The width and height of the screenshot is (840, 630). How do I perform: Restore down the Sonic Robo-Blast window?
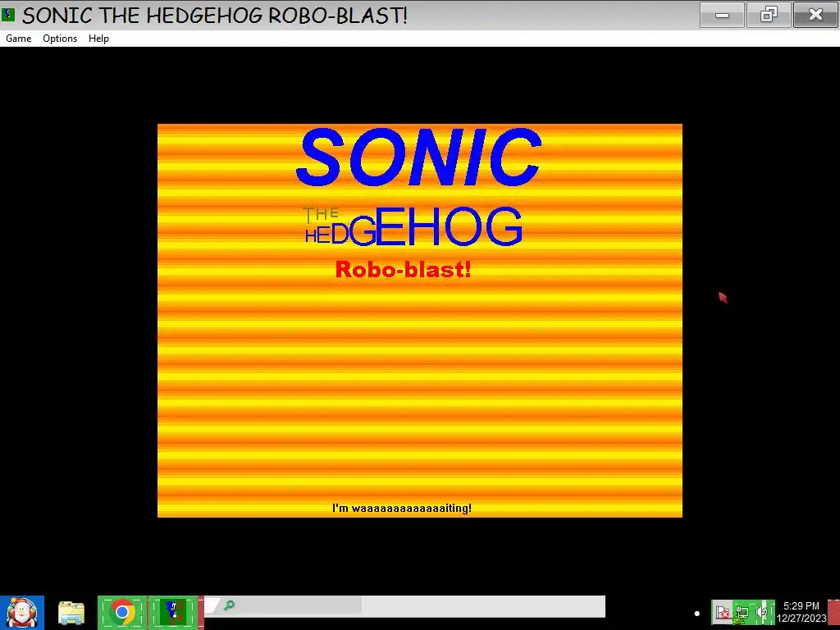769,15
